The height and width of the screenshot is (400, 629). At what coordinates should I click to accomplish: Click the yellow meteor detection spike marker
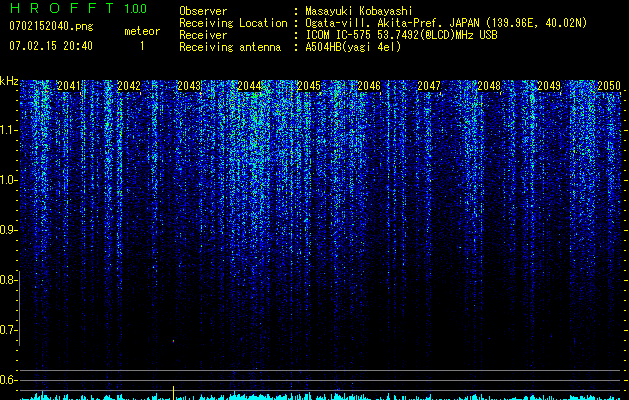173,393
